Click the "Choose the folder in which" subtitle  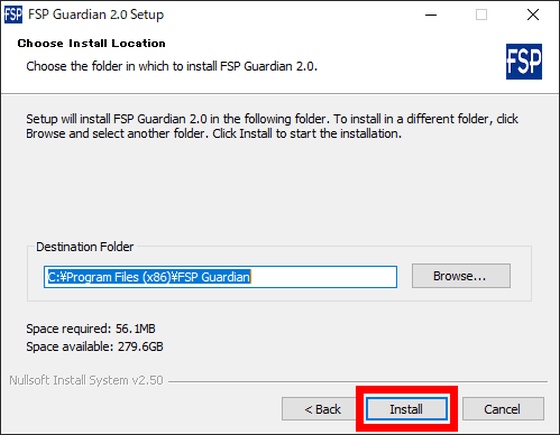(x=172, y=66)
